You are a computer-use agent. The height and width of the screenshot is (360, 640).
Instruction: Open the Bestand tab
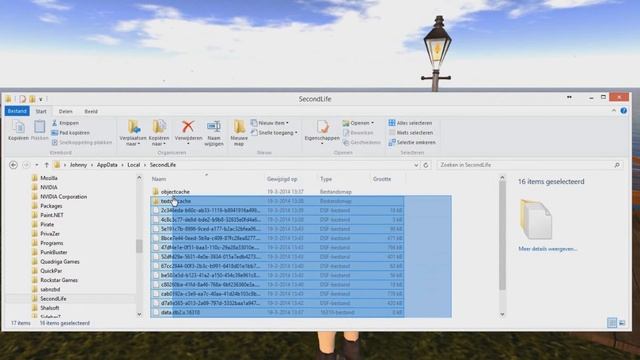(17, 111)
